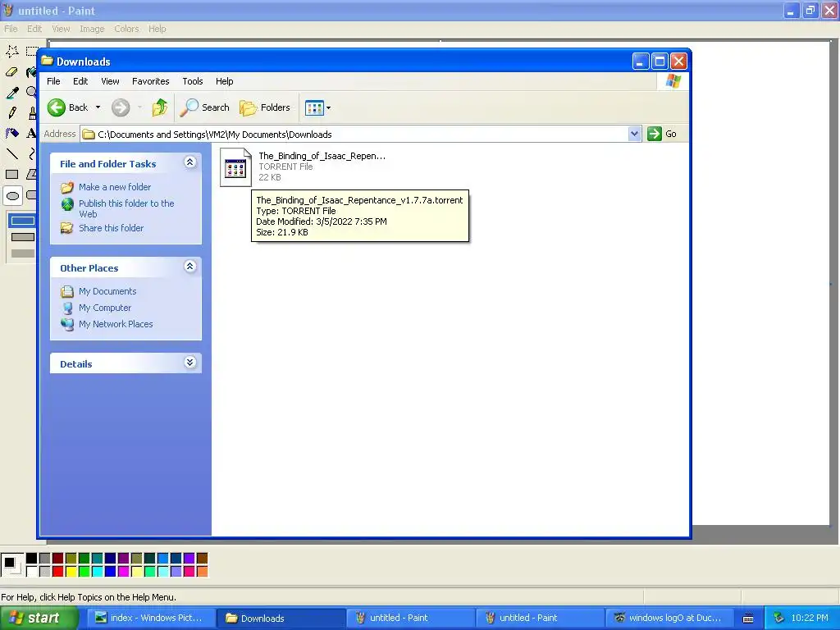Click the Make a new folder link
The height and width of the screenshot is (630, 840).
pyautogui.click(x=115, y=187)
